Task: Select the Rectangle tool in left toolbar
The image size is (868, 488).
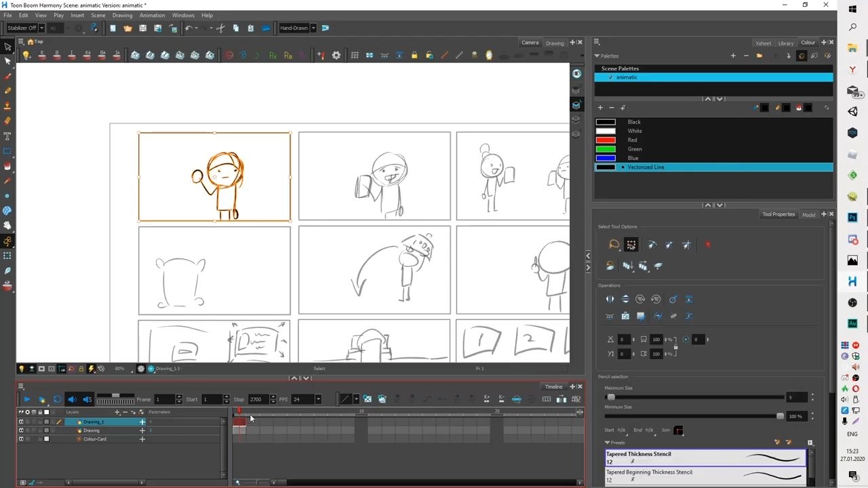Action: [7, 150]
